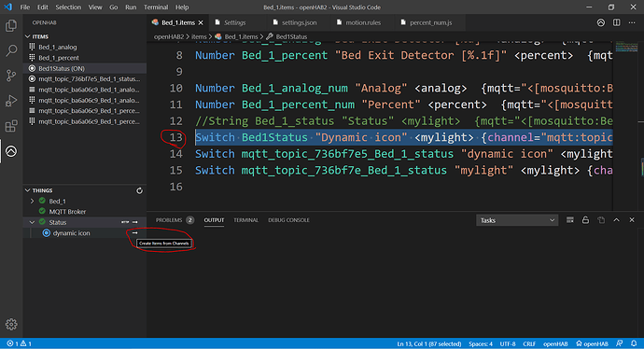
Task: Show the Terminal panel tab
Action: coord(246,220)
